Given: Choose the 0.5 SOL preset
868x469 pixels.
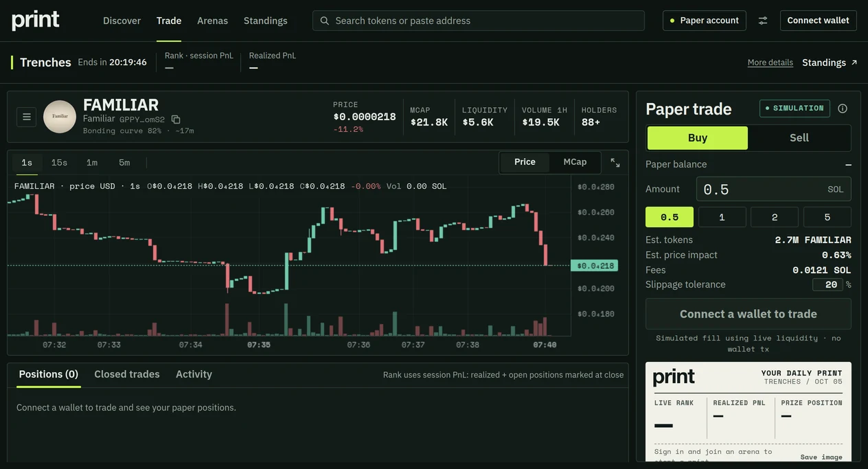Looking at the screenshot, I should 670,217.
